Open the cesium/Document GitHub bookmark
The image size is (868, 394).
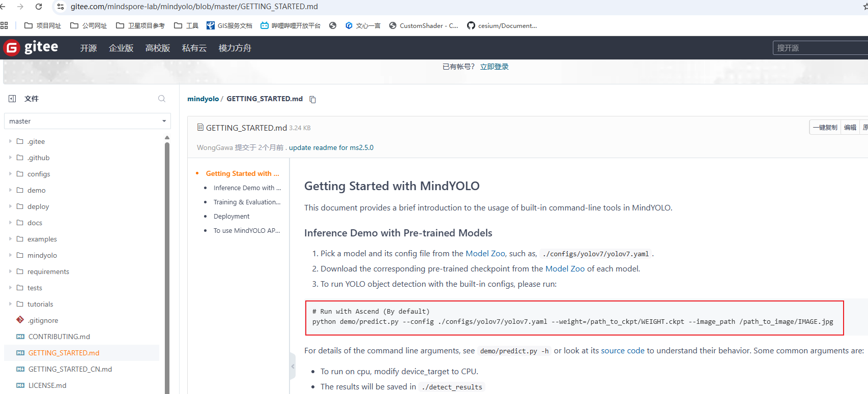[x=502, y=25]
